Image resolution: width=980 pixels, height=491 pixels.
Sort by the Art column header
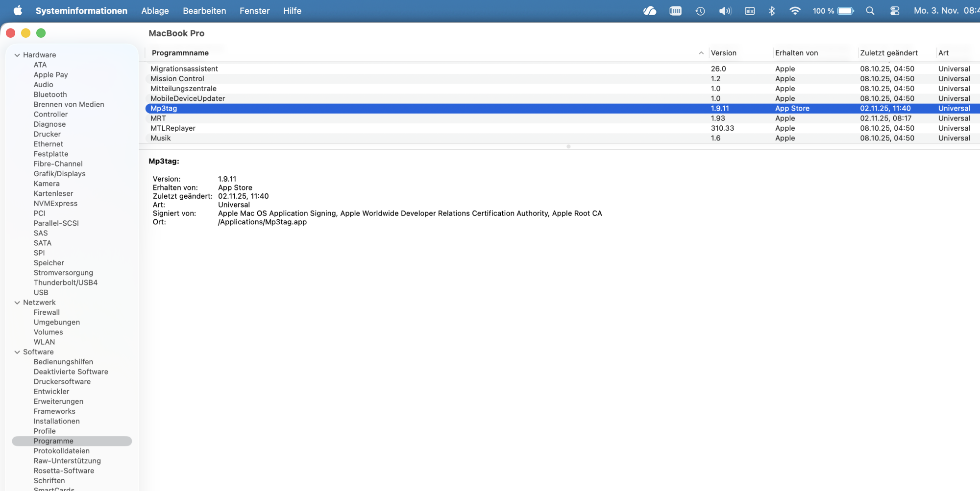[958, 53]
